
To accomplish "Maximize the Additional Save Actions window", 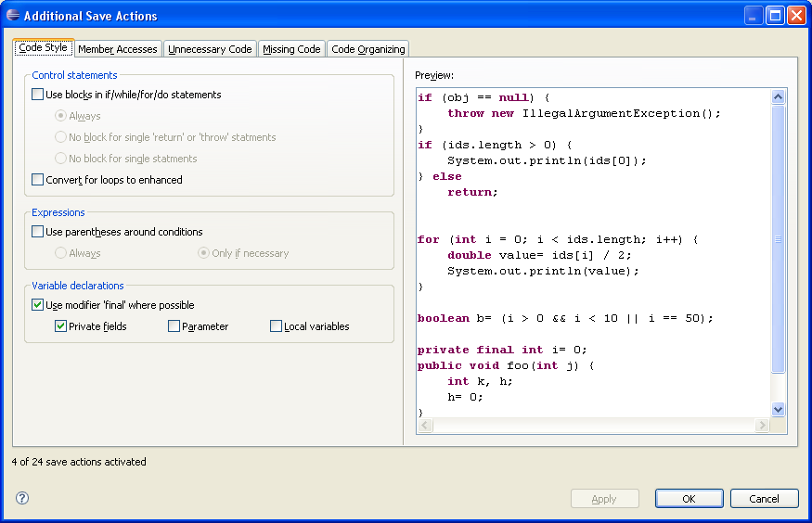I will [x=775, y=16].
